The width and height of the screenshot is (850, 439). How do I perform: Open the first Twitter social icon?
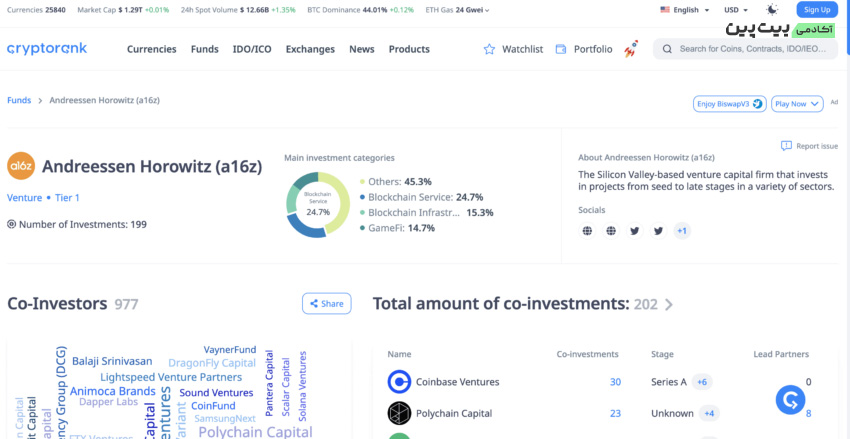pos(635,231)
